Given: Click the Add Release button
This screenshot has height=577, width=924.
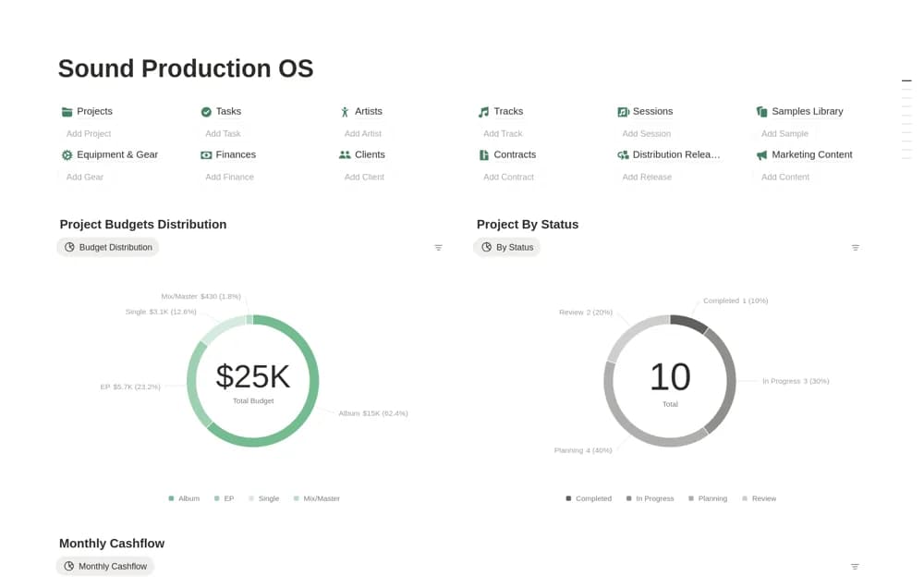Looking at the screenshot, I should tap(647, 177).
